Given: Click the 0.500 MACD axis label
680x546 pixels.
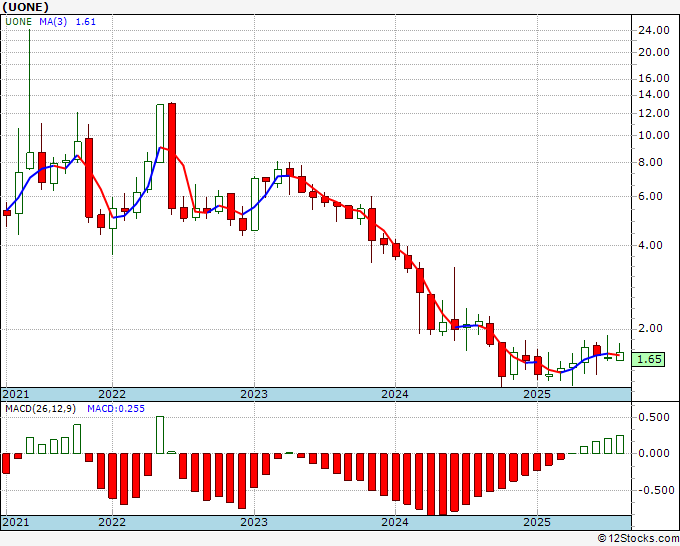Looking at the screenshot, I should tap(654, 417).
